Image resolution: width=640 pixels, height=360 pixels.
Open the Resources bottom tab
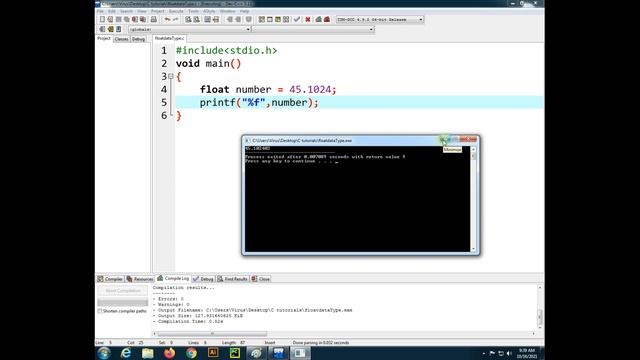[x=140, y=279]
